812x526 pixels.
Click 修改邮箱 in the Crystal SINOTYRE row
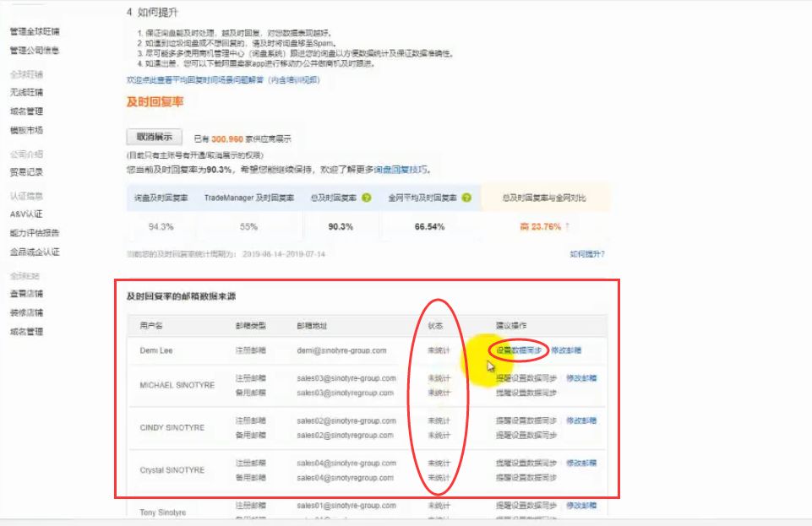coord(581,463)
